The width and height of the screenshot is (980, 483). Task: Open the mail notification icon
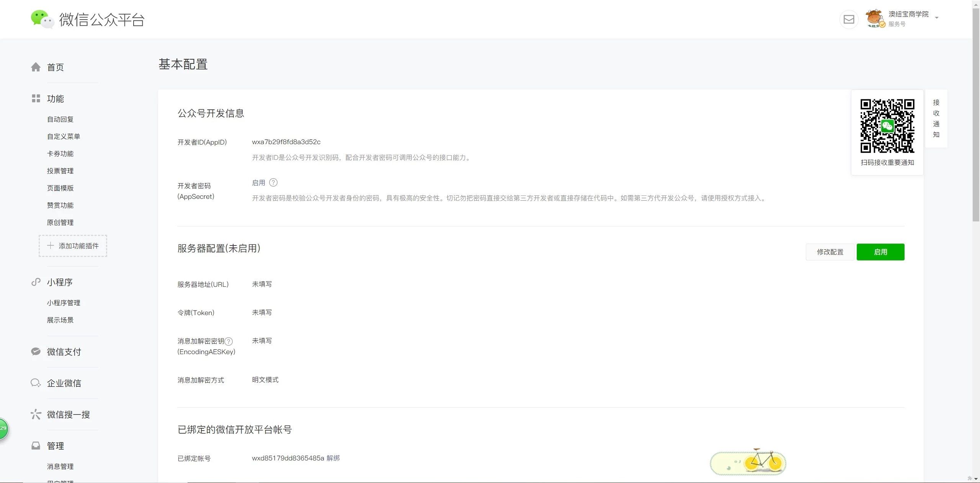[x=849, y=20]
